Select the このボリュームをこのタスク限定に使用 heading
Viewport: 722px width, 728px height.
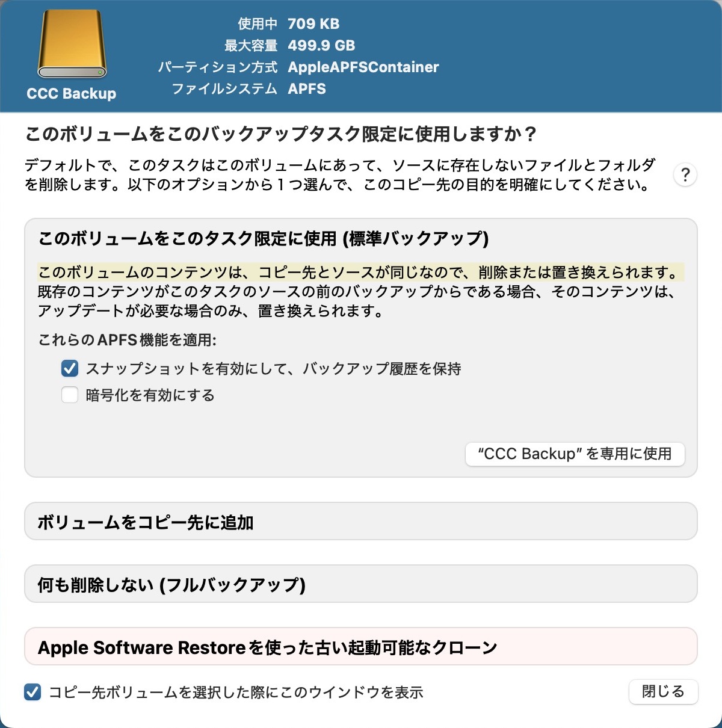click(264, 238)
